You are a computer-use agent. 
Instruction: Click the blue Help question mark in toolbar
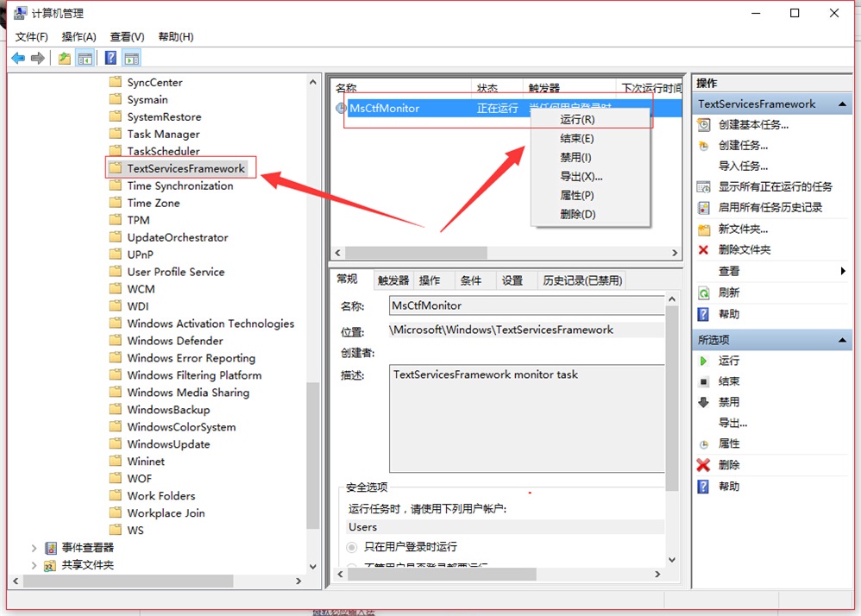point(110,58)
